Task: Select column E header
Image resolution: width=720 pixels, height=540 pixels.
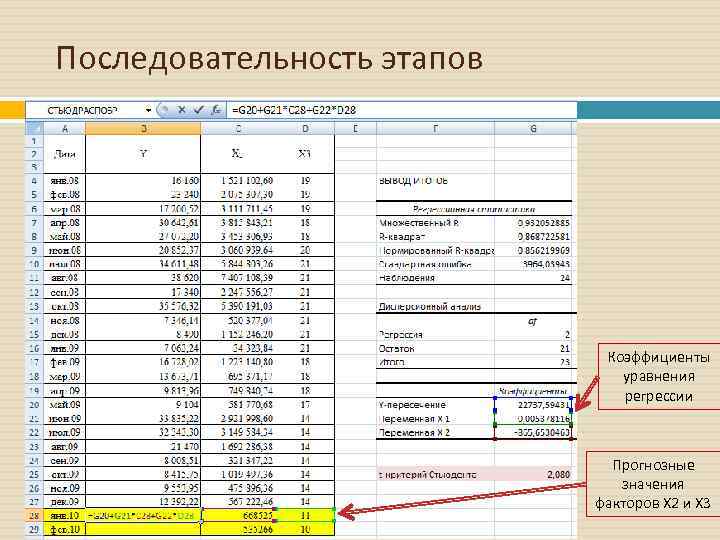Action: coord(355,129)
